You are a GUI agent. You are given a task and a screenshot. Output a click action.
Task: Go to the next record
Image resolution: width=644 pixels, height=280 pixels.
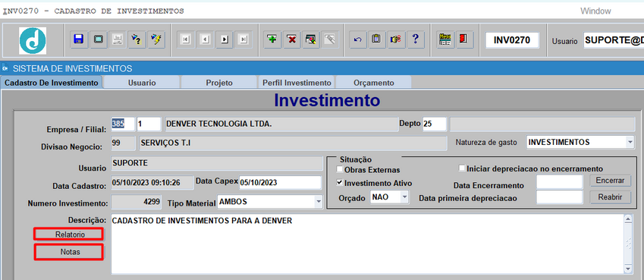225,39
